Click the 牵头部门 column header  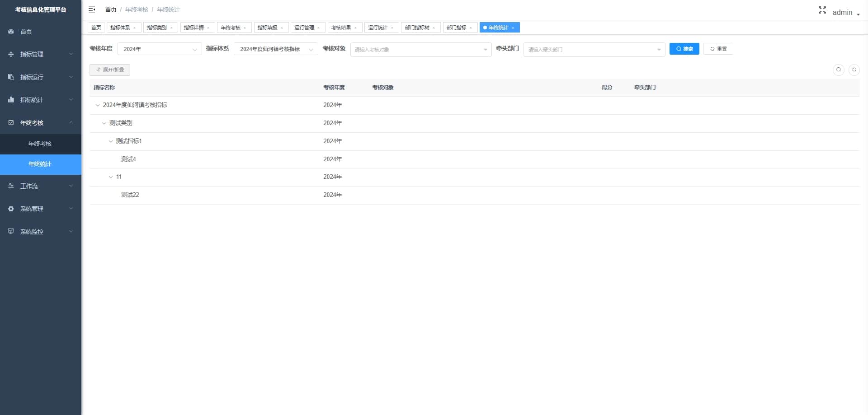pyautogui.click(x=645, y=88)
